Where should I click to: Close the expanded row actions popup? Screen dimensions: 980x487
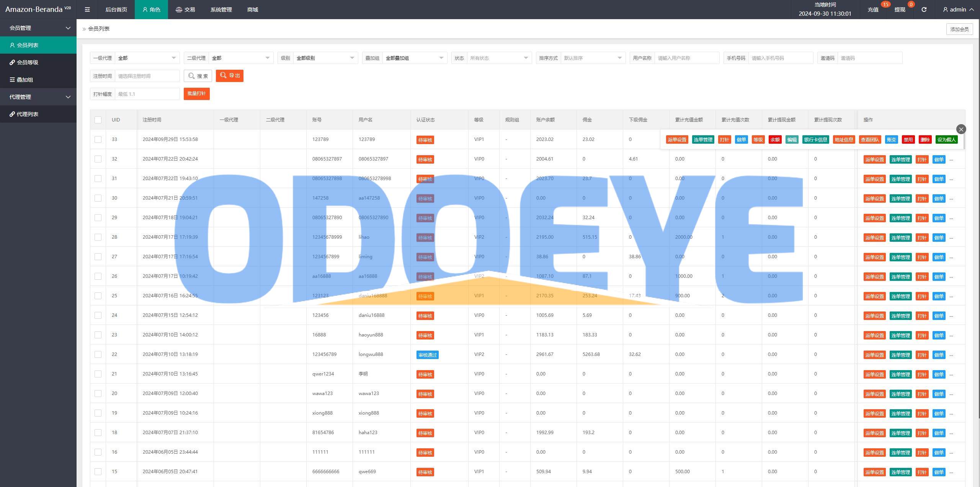(x=961, y=129)
